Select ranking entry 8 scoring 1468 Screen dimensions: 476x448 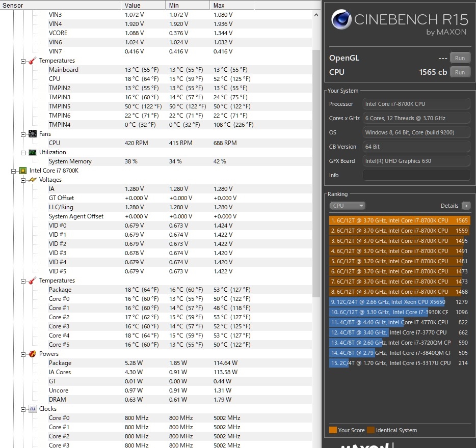pyautogui.click(x=400, y=292)
